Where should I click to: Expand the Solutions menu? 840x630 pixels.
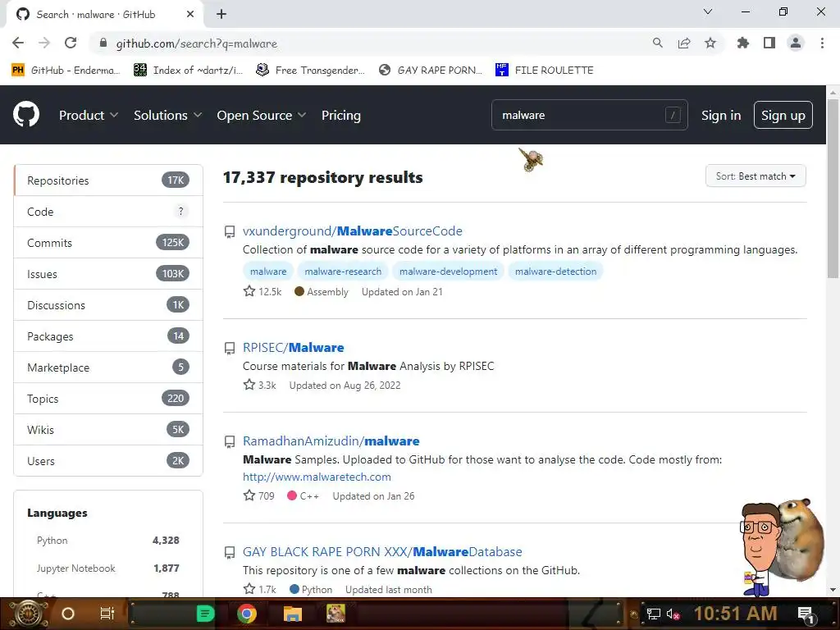(167, 115)
